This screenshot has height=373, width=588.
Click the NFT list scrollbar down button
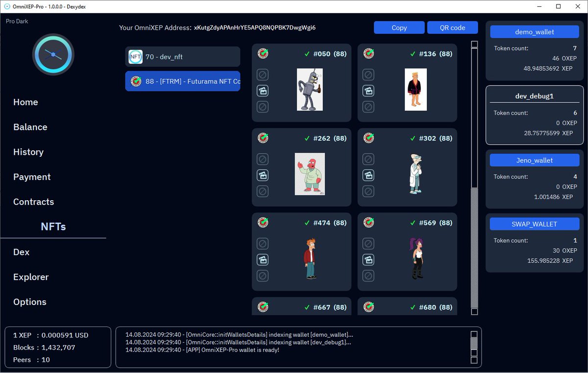(x=474, y=311)
